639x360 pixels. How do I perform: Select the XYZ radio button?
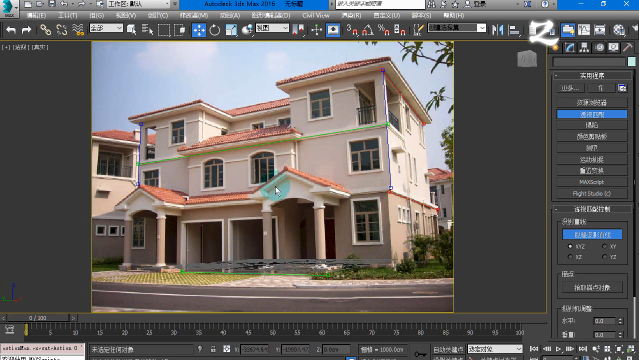pyautogui.click(x=570, y=246)
